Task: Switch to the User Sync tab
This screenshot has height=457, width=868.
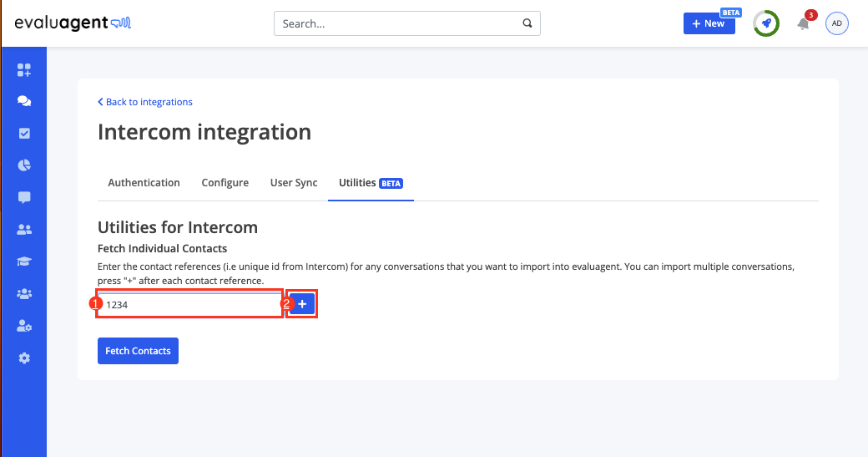Action: tap(294, 183)
